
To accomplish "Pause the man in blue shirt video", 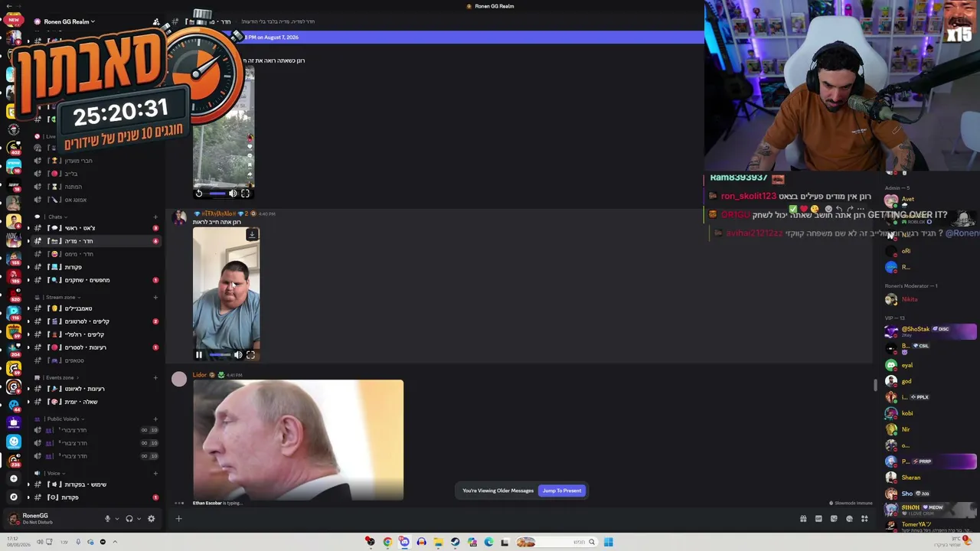I will pos(199,355).
